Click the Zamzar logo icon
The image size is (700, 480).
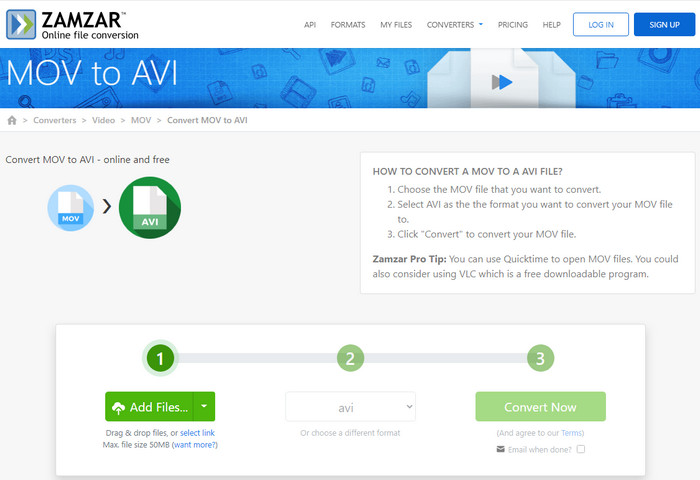pos(21,24)
